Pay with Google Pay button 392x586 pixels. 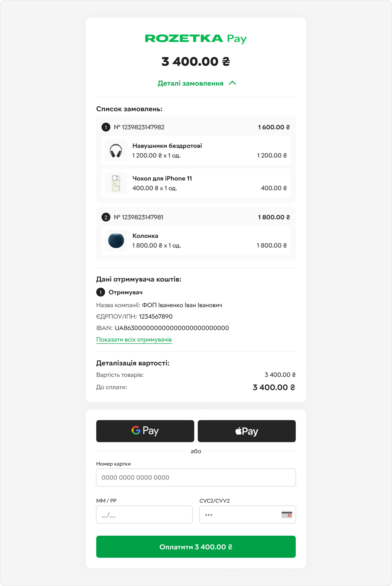pyautogui.click(x=145, y=431)
